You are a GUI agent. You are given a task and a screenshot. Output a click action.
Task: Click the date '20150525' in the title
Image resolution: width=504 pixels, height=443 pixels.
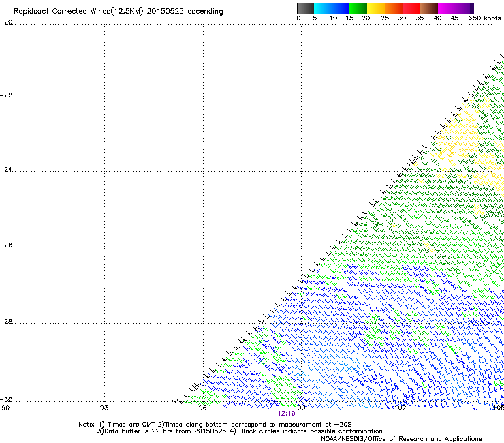pos(166,11)
